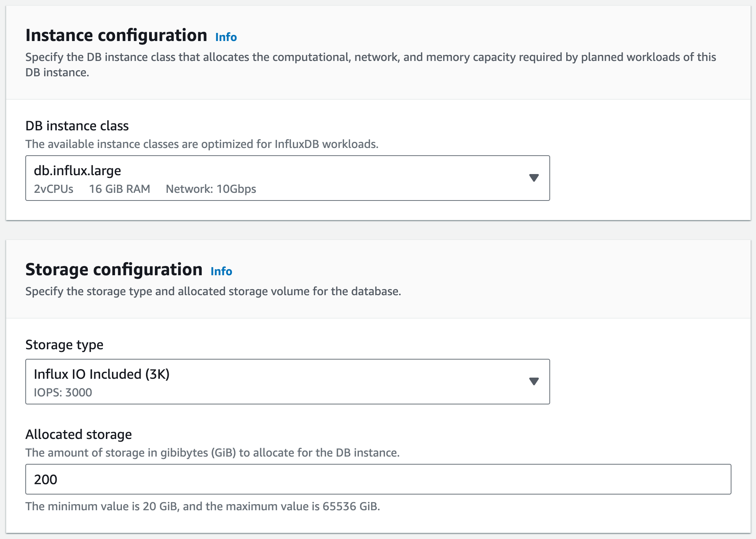This screenshot has height=539, width=756.
Task: Open Info link beside Instance configuration
Action: click(226, 37)
